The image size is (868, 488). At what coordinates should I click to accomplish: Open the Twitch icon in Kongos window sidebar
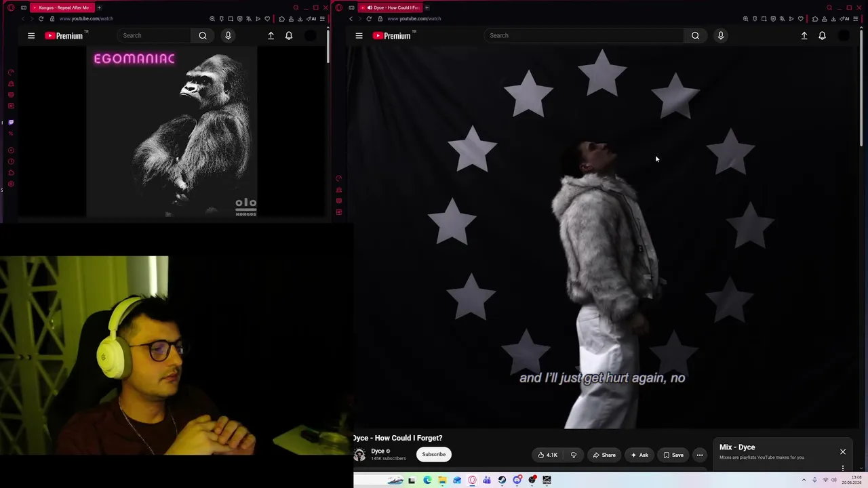pos(11,122)
